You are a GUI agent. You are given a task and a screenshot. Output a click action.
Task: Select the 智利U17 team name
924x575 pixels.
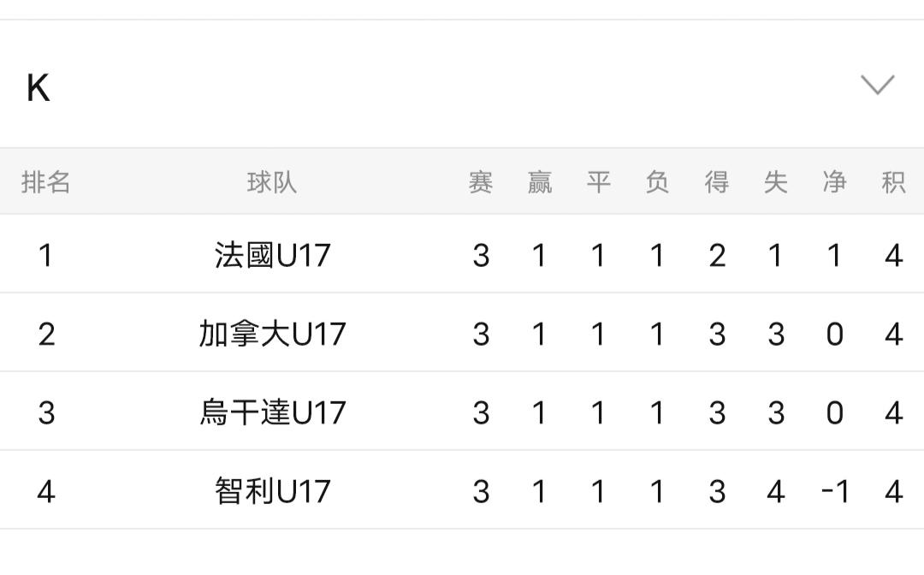point(272,491)
